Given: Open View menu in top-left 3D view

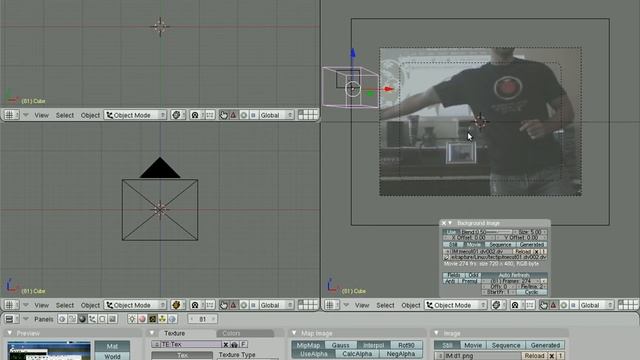Looking at the screenshot, I should coord(41,115).
